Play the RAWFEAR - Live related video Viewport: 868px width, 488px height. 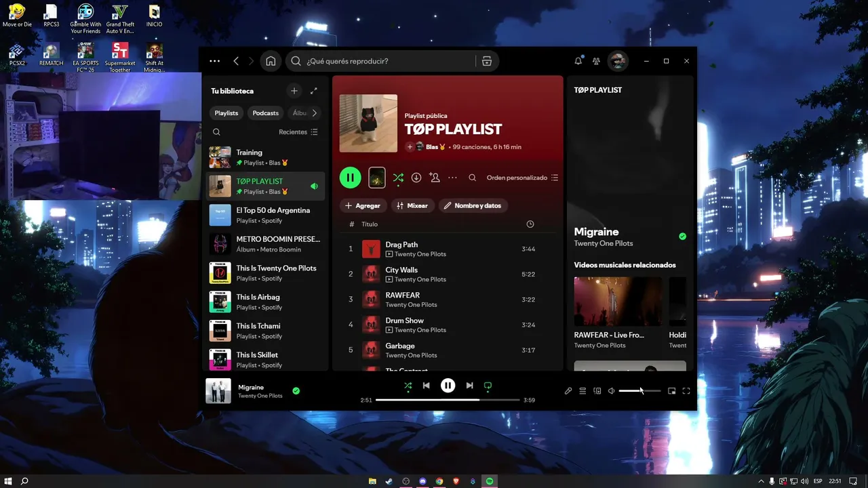(618, 302)
